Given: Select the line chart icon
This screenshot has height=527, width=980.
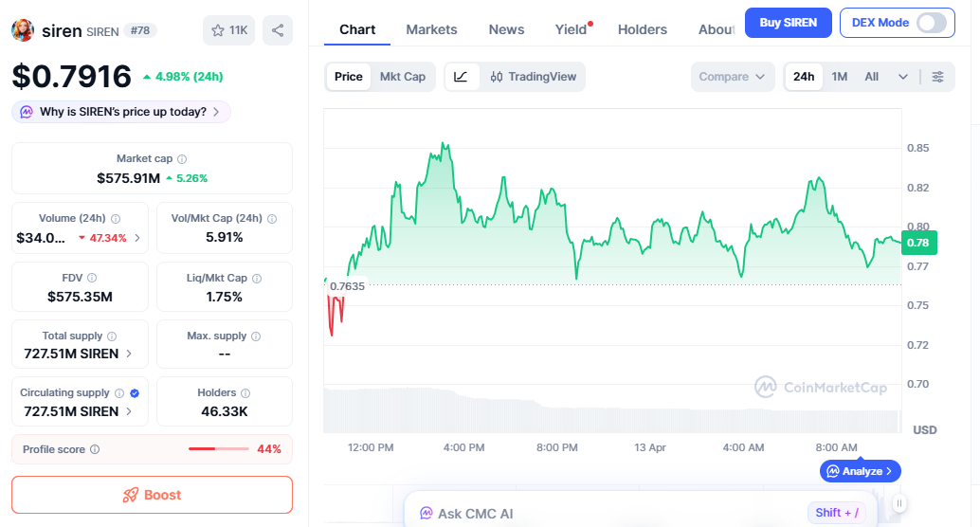Looking at the screenshot, I should point(462,77).
